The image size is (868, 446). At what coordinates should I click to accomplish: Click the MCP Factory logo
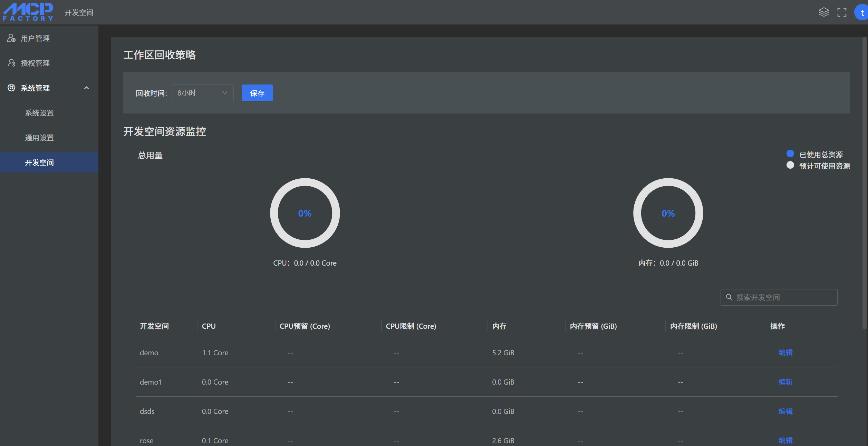28,12
